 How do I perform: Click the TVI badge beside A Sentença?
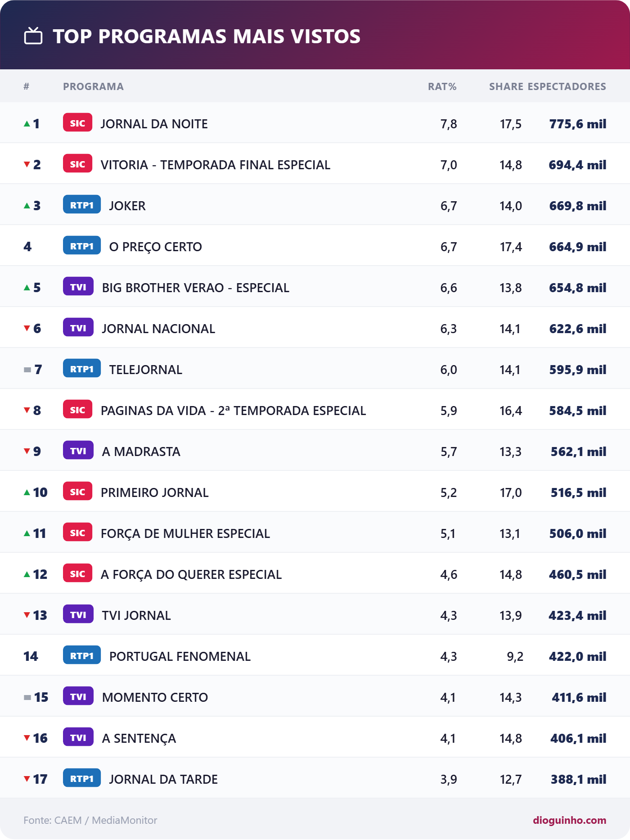pos(78,737)
